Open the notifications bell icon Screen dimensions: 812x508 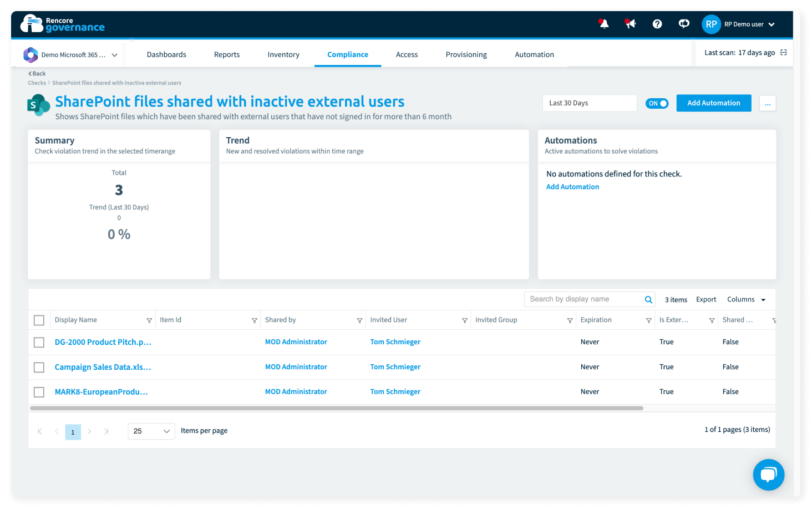click(x=604, y=24)
